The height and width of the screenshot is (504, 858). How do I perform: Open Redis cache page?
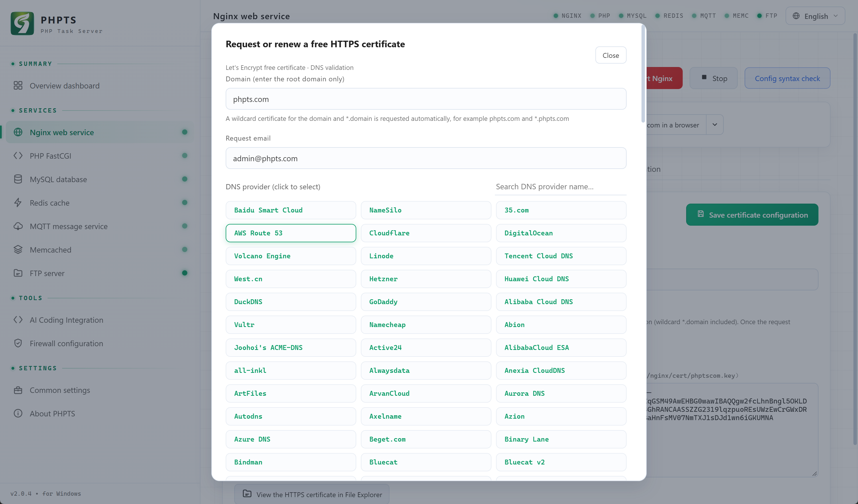[100, 203]
